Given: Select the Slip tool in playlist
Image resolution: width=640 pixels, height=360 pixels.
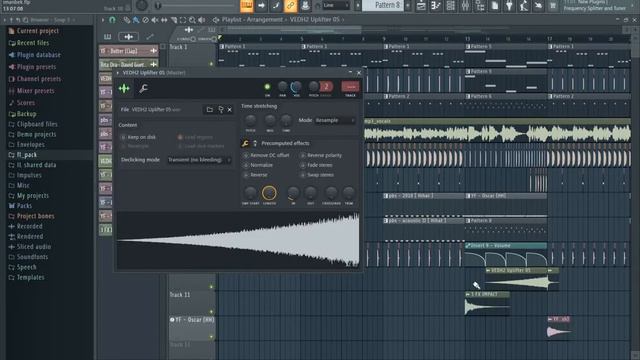Looking at the screenshot, I should pyautogui.click(x=164, y=20).
